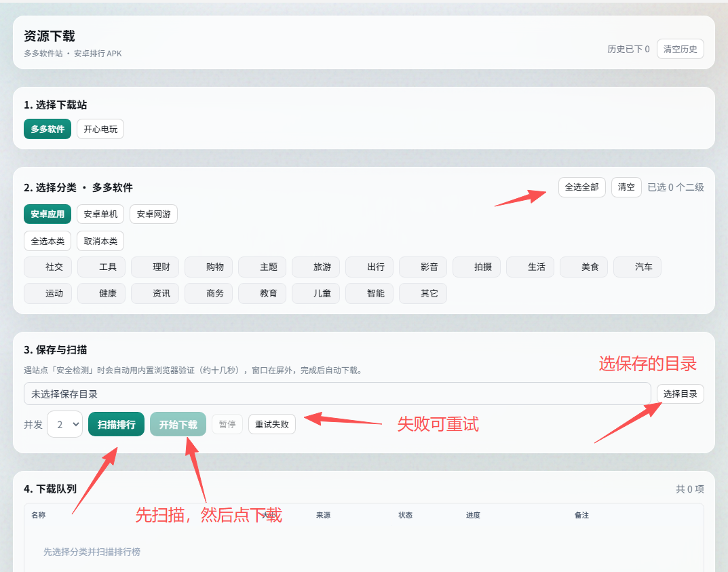Toggle the 运动 subcategory chip
Image resolution: width=728 pixels, height=572 pixels.
[x=47, y=293]
